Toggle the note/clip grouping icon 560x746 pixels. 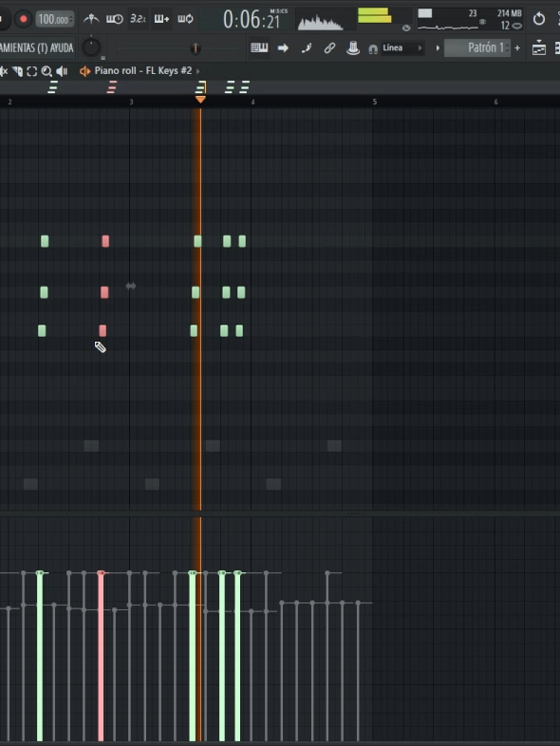(x=307, y=47)
